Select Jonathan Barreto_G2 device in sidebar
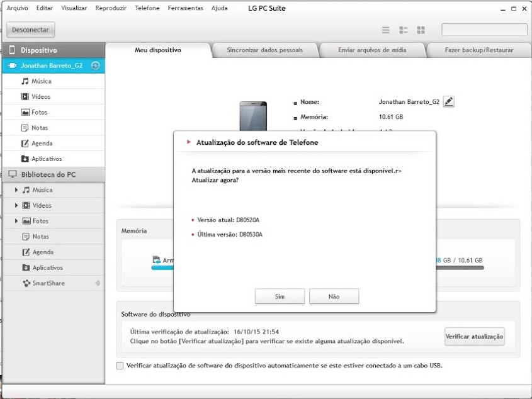 54,65
